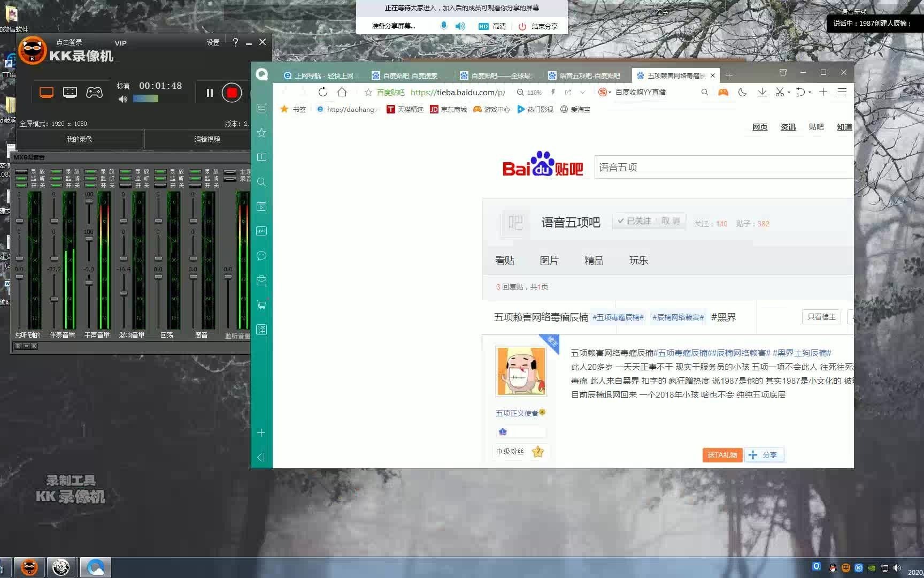Viewport: 924px width, 578px height.
Task: Open sidebar reading book icon
Action: 261,157
